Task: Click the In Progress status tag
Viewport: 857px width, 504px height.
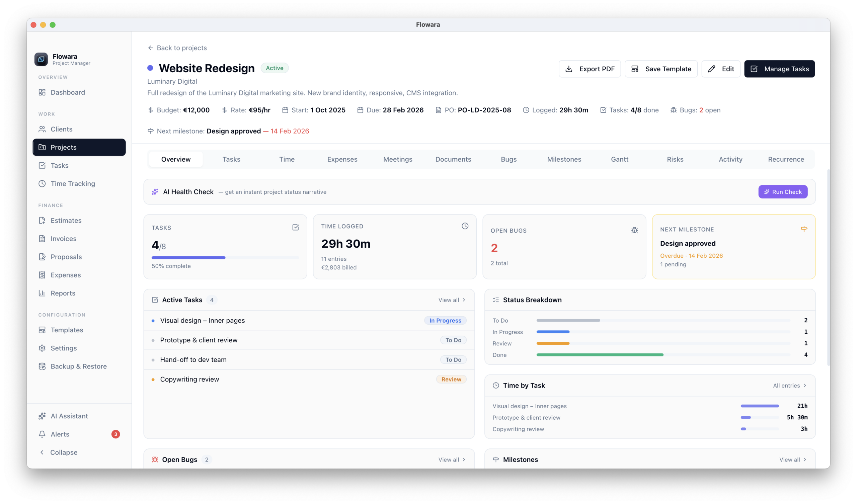Action: coord(445,320)
